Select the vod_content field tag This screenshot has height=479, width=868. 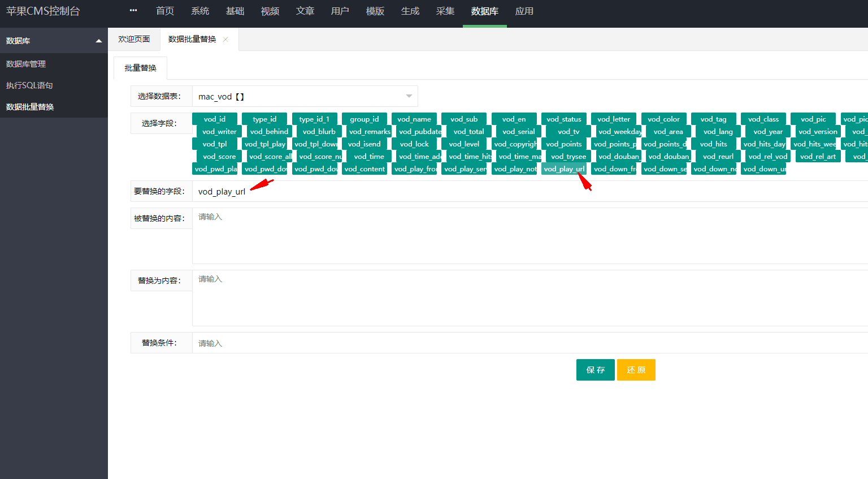[364, 169]
